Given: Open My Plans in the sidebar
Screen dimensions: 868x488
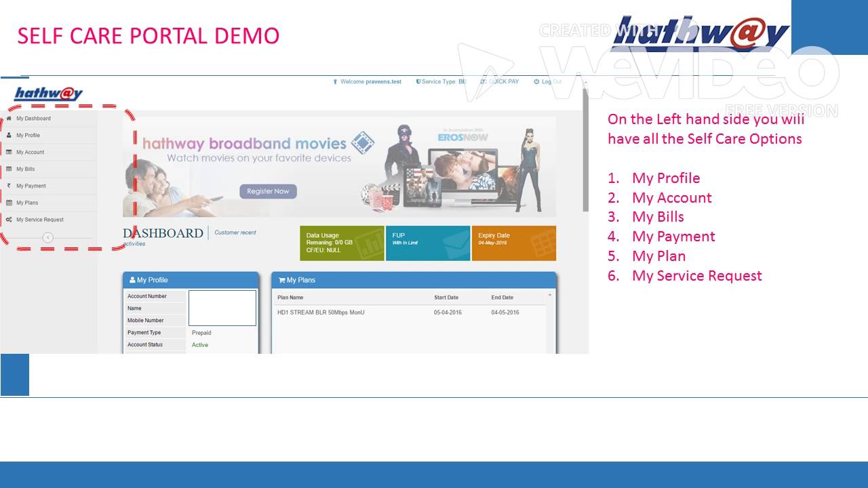Looking at the screenshot, I should [48, 203].
